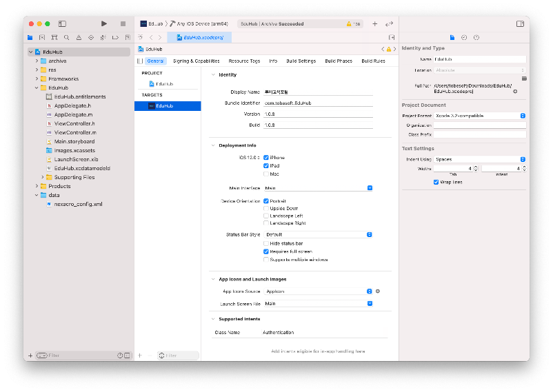Run the project with the Play button
Viewport: 553px width, 392px height.
(103, 23)
